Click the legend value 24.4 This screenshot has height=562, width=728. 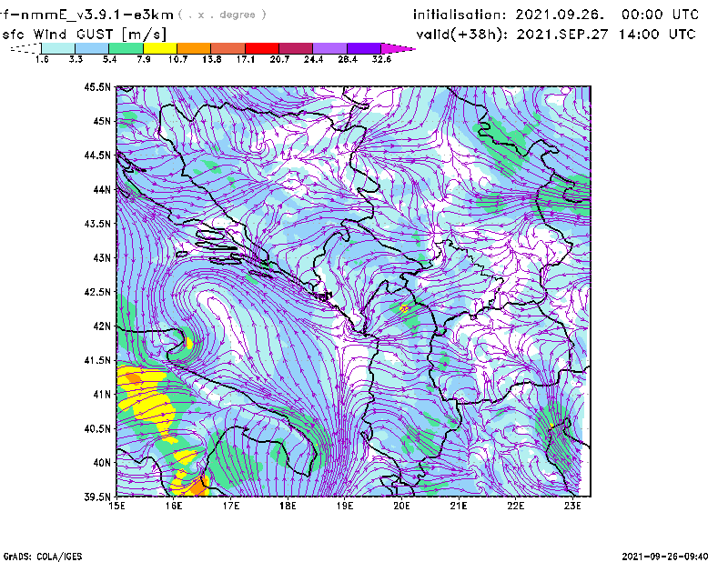point(313,59)
